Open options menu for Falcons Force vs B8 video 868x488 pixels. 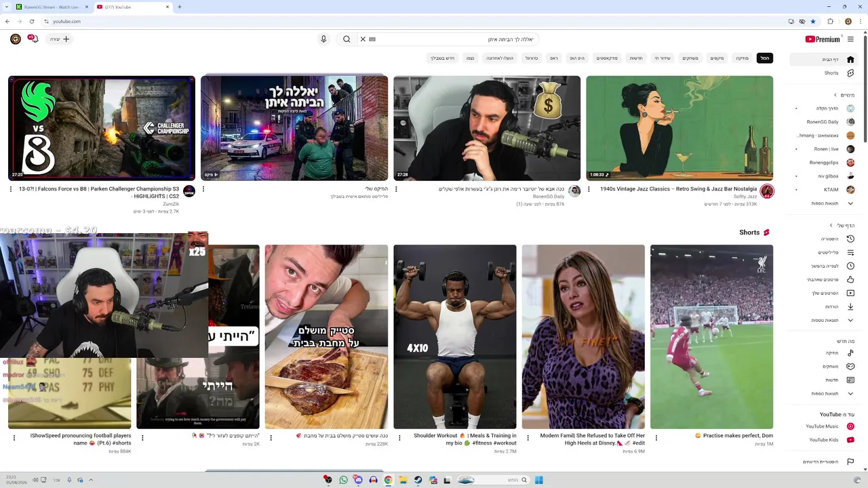click(x=11, y=189)
